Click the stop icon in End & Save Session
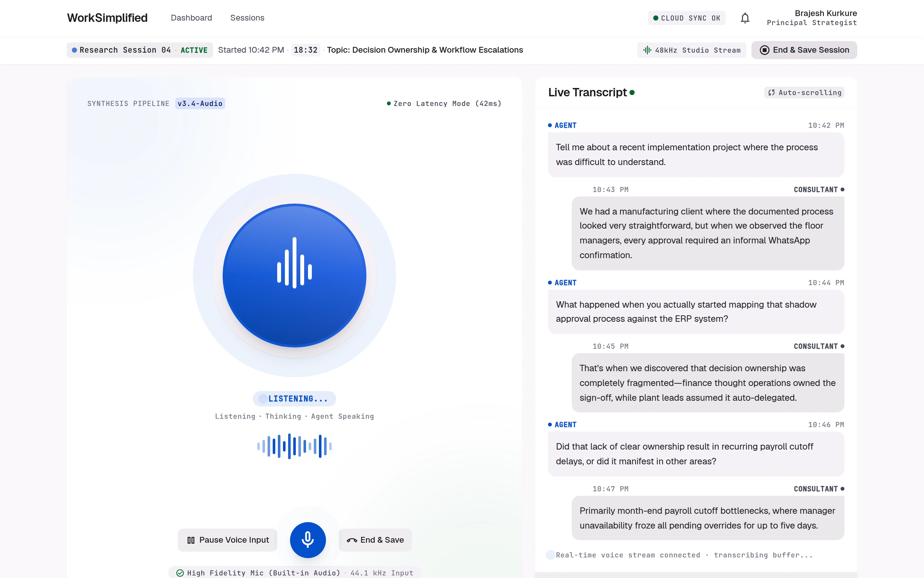 point(765,50)
